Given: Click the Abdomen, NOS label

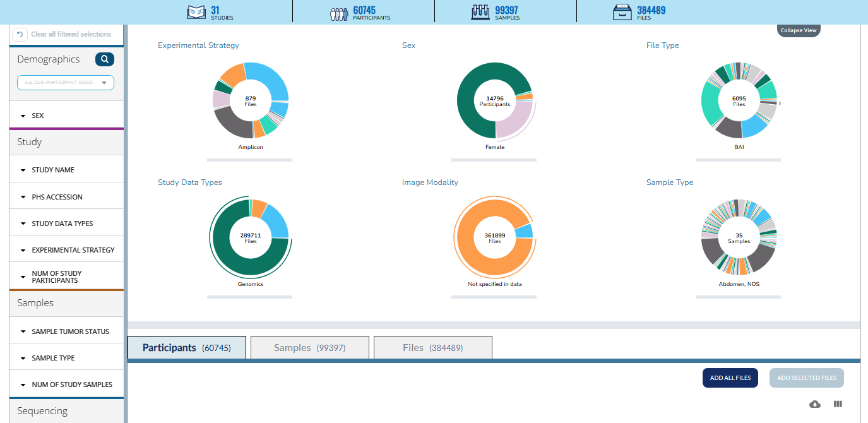Looking at the screenshot, I should click(739, 284).
